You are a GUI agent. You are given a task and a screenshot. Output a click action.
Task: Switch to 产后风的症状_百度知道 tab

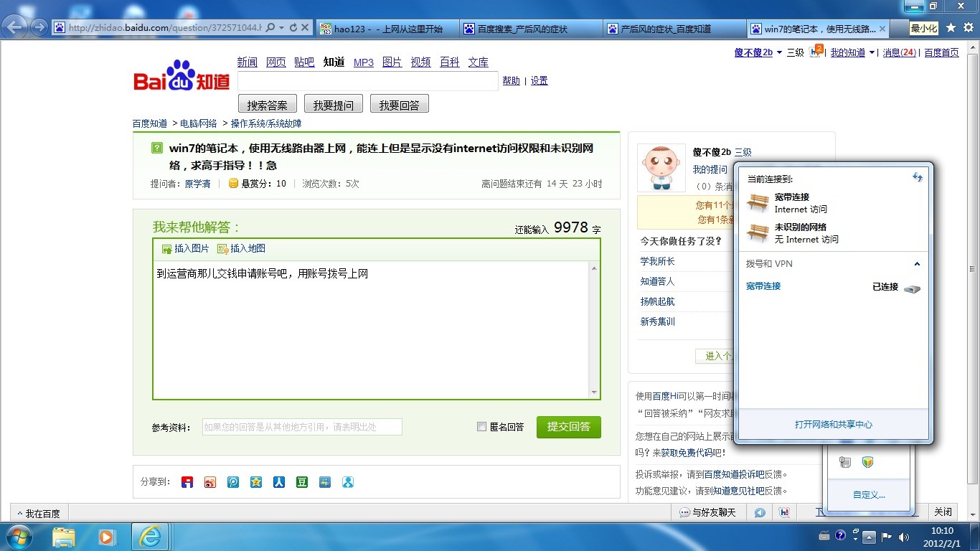(x=673, y=29)
